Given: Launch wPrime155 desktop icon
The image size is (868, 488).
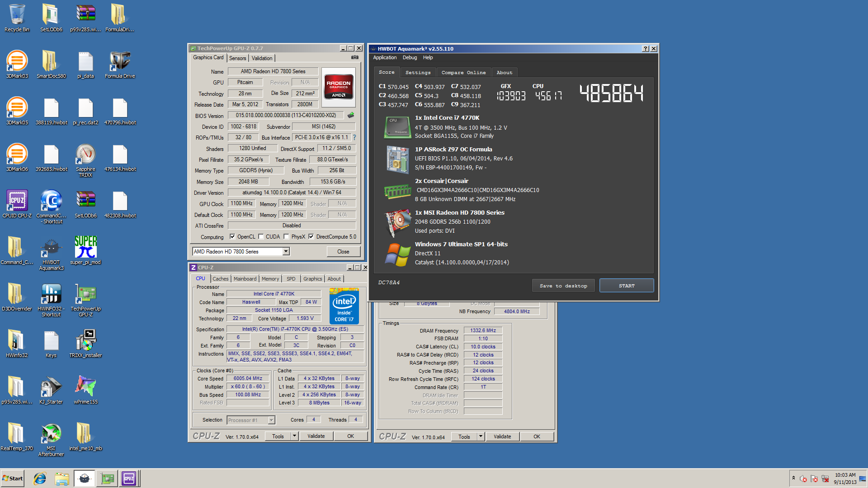Looking at the screenshot, I should pyautogui.click(x=85, y=390).
